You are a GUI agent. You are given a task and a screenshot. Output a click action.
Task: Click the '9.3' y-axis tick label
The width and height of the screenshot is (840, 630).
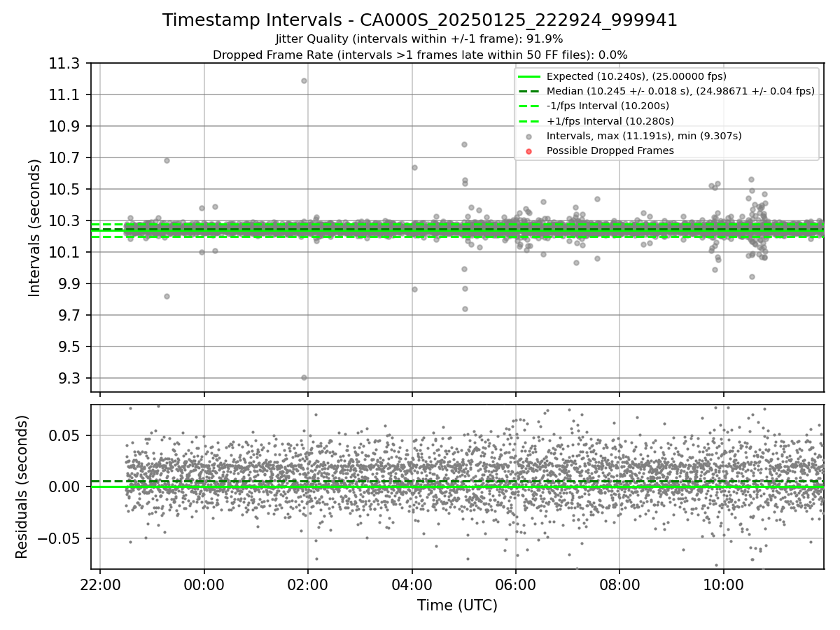pos(71,379)
